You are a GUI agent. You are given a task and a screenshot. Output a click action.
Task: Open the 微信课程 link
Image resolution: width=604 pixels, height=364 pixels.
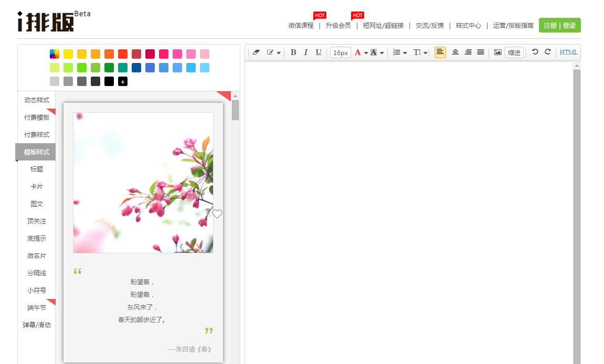(301, 25)
